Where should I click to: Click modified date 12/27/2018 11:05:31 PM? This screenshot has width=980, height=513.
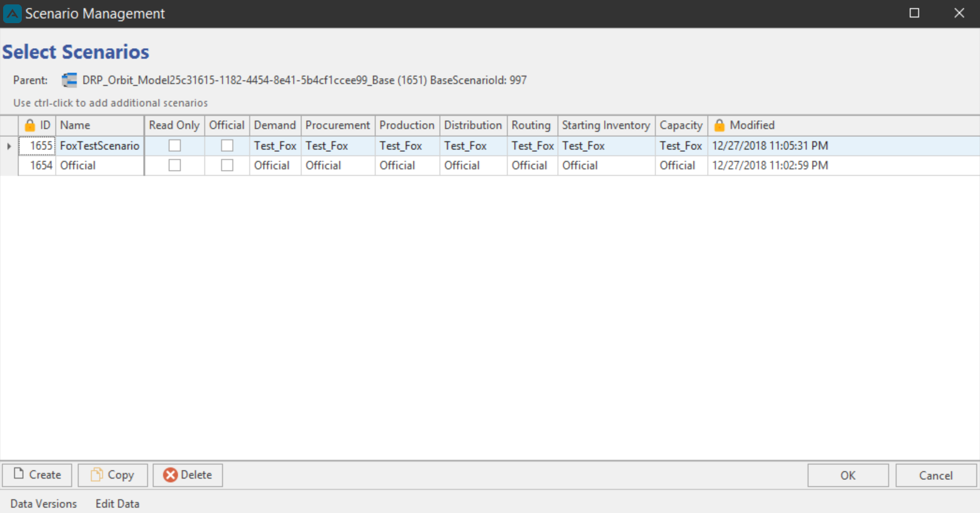770,146
